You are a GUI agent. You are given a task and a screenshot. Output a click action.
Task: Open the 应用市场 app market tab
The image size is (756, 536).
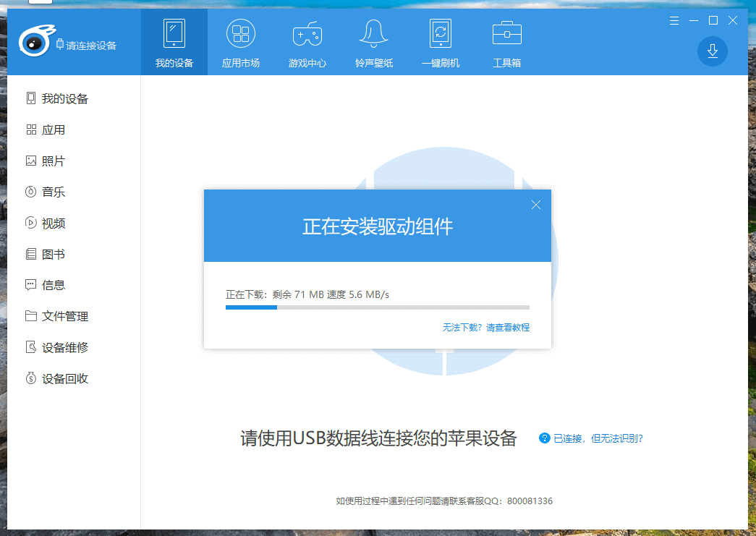(240, 42)
